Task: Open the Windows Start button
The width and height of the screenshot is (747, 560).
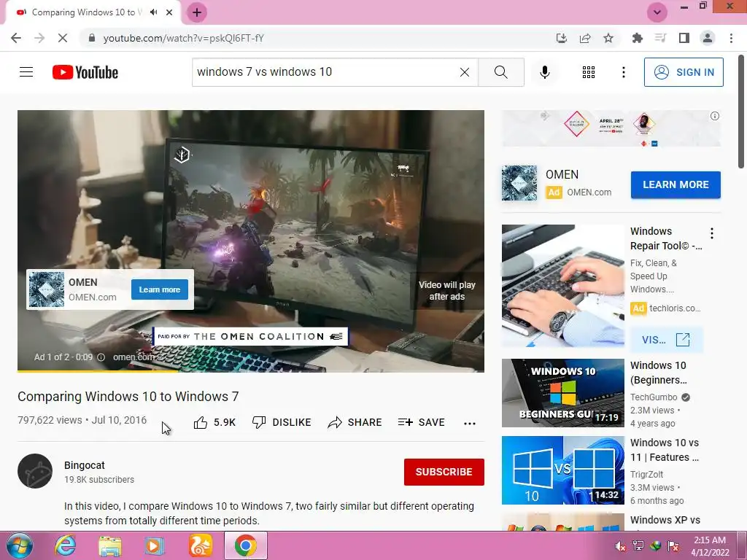Action: [20, 545]
